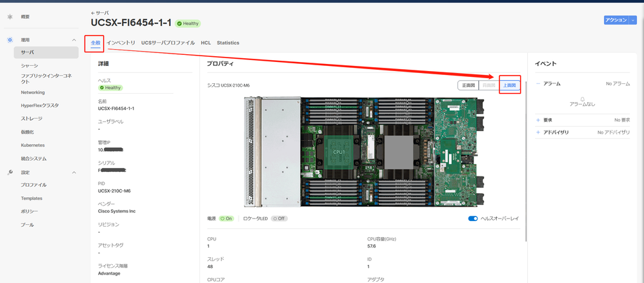The width and height of the screenshot is (644, 283).
Task: Click the No アラーム count text
Action: pos(618,83)
